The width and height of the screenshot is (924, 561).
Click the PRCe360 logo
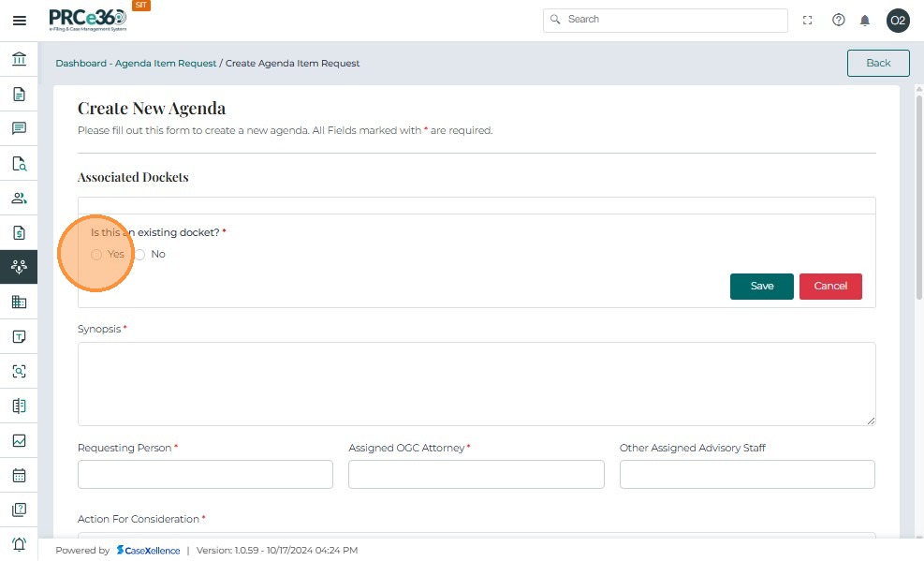tap(88, 20)
